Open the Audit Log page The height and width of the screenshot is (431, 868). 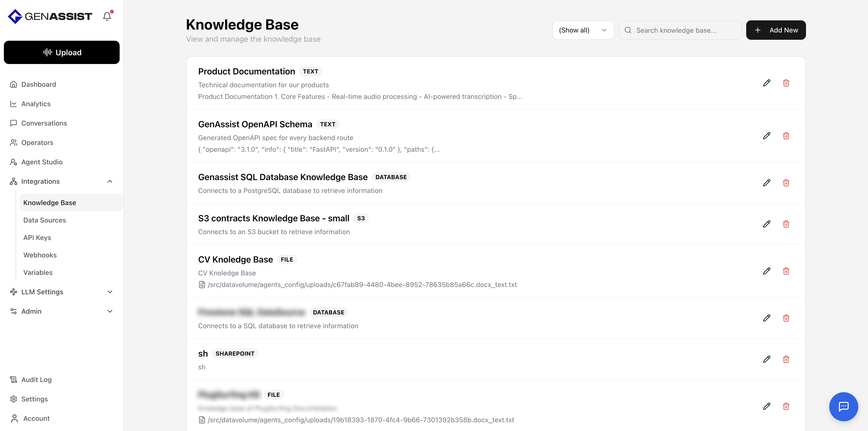36,380
